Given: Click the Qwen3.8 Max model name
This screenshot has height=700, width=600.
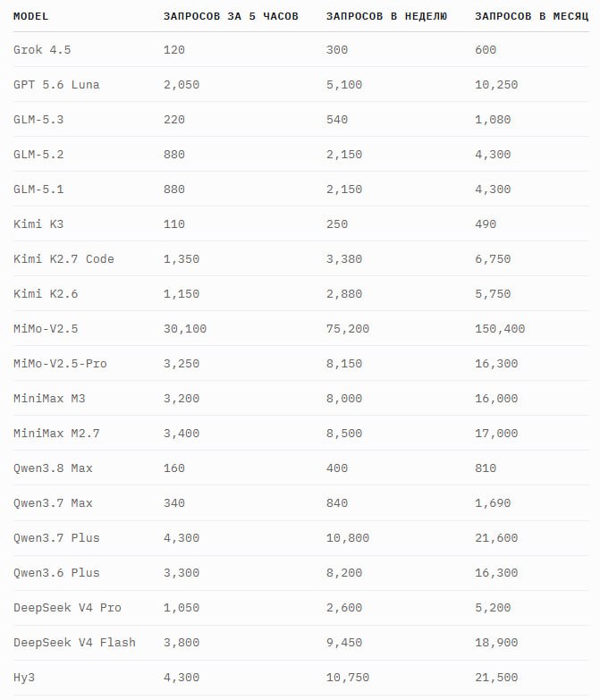Looking at the screenshot, I should [53, 468].
